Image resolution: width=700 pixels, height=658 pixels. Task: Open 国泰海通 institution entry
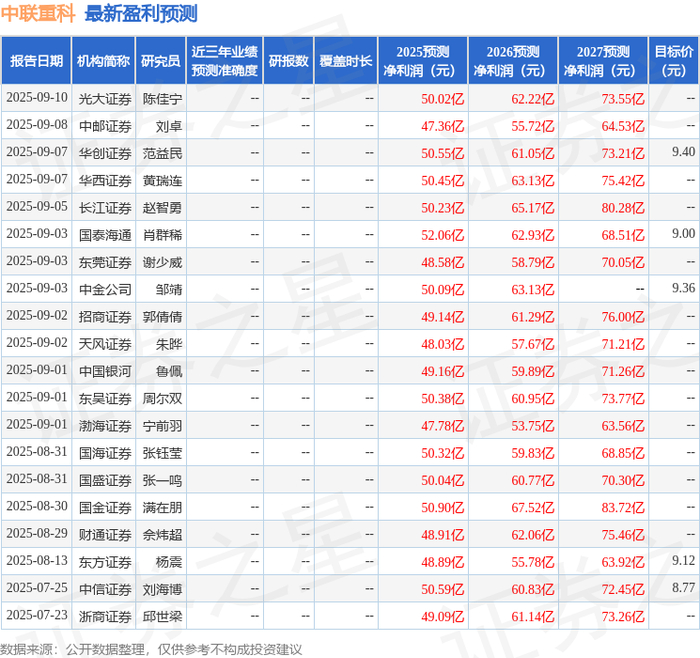(x=105, y=235)
